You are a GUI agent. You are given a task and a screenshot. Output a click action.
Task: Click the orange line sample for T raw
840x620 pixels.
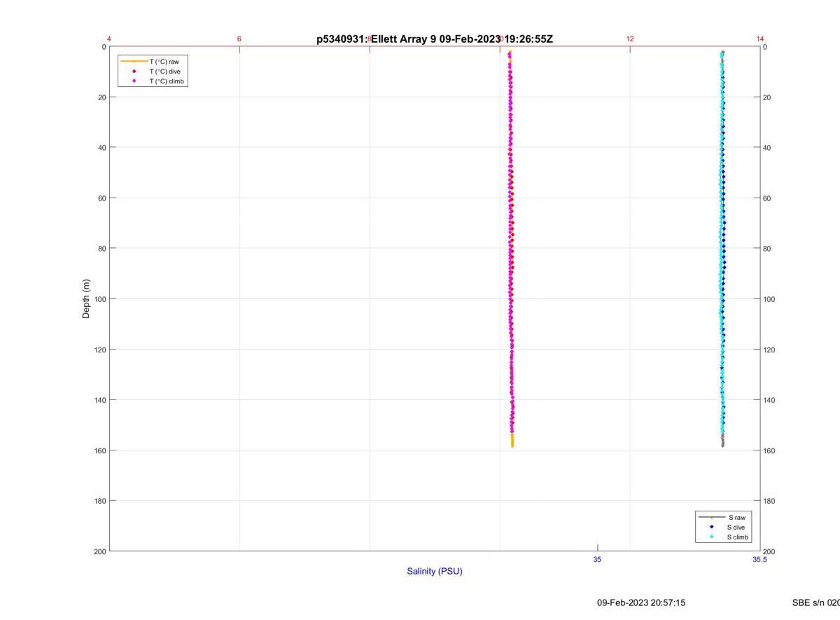[134, 62]
